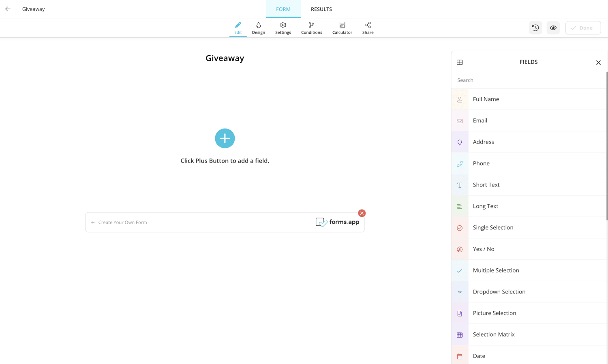This screenshot has width=608, height=364.
Task: Open the Conditions branching tool
Action: click(x=311, y=28)
